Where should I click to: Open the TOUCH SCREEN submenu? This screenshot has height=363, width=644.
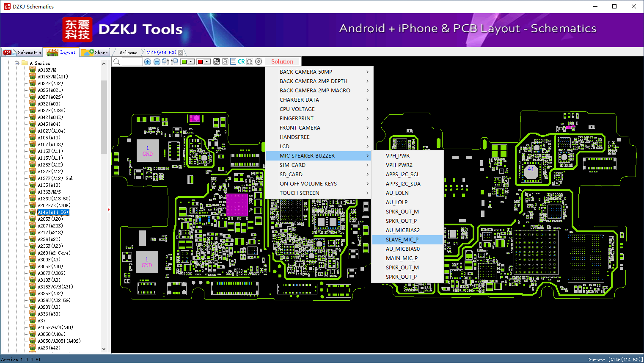[319, 193]
